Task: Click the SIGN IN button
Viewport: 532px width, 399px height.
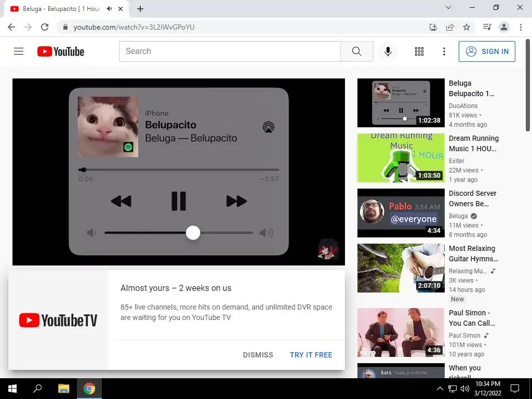Action: pyautogui.click(x=487, y=51)
